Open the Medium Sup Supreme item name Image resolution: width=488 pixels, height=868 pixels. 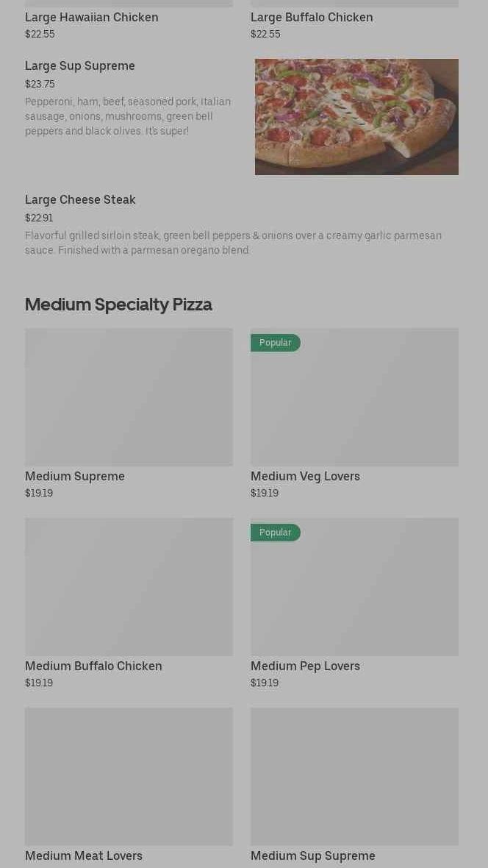pyautogui.click(x=312, y=856)
